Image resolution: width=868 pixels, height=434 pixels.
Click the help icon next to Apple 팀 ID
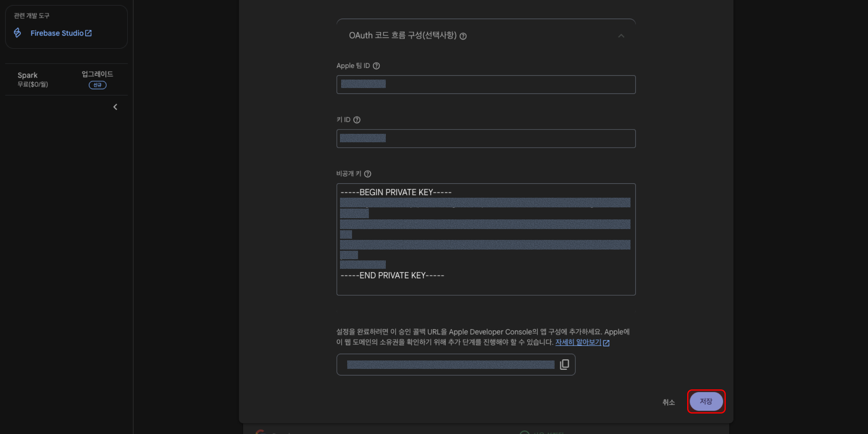pos(376,66)
